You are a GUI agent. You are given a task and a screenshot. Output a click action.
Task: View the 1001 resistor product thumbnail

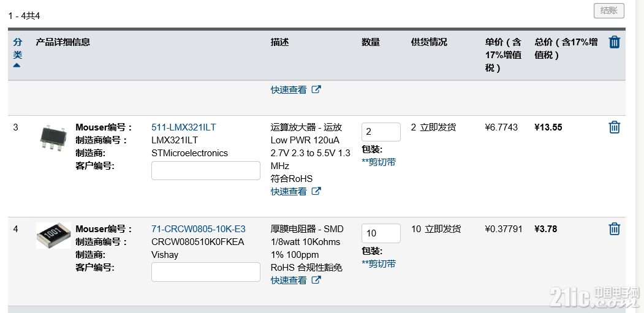click(x=53, y=235)
